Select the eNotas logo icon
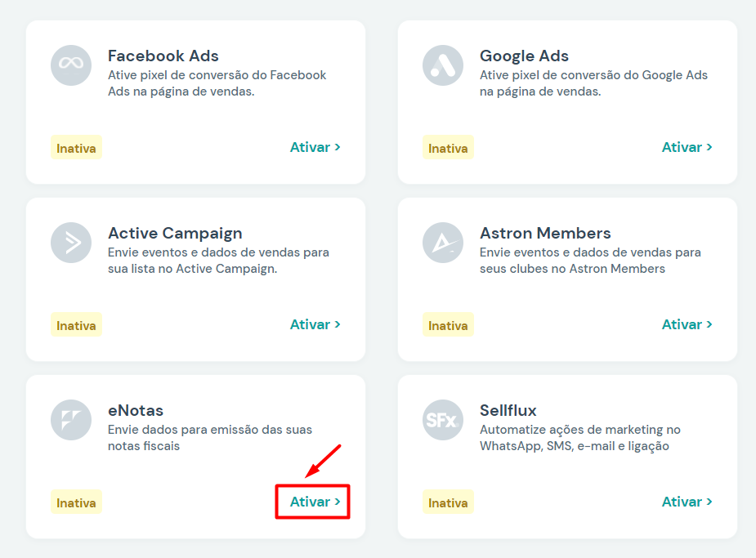Image resolution: width=756 pixels, height=558 pixels. click(71, 420)
